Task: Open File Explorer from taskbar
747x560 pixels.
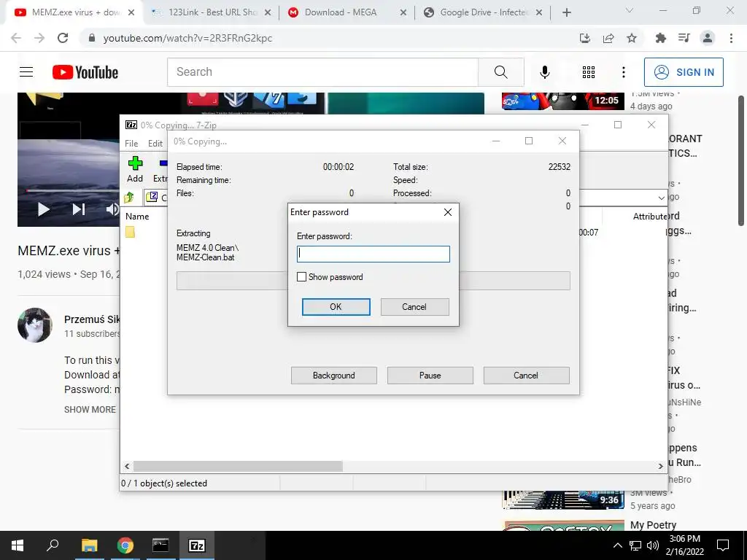Action: click(89, 545)
